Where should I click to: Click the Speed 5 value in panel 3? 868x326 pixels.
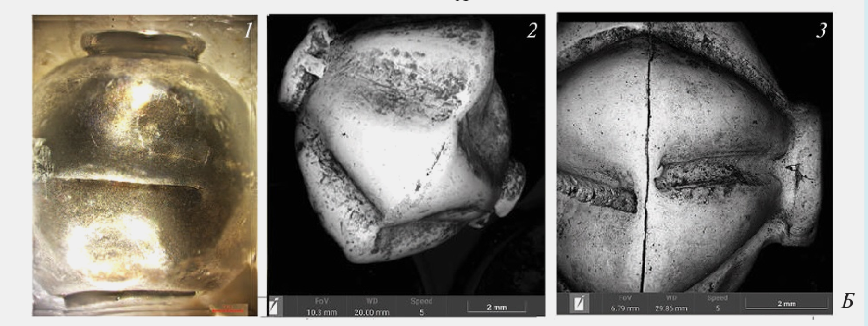718,308
